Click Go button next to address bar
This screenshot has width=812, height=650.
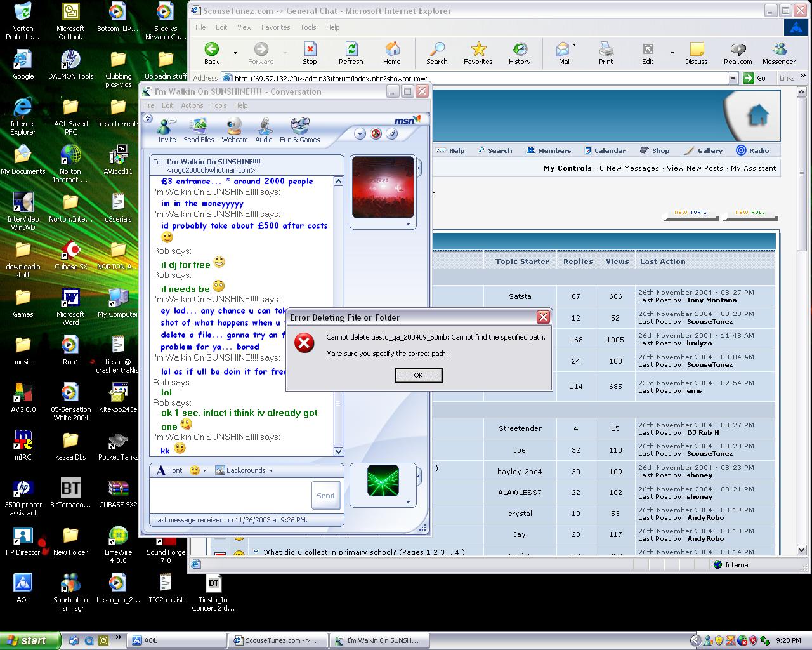tap(755, 78)
